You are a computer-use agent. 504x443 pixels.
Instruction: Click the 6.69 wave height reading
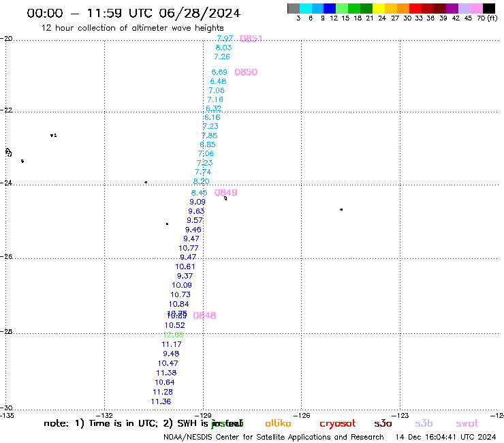(219, 72)
